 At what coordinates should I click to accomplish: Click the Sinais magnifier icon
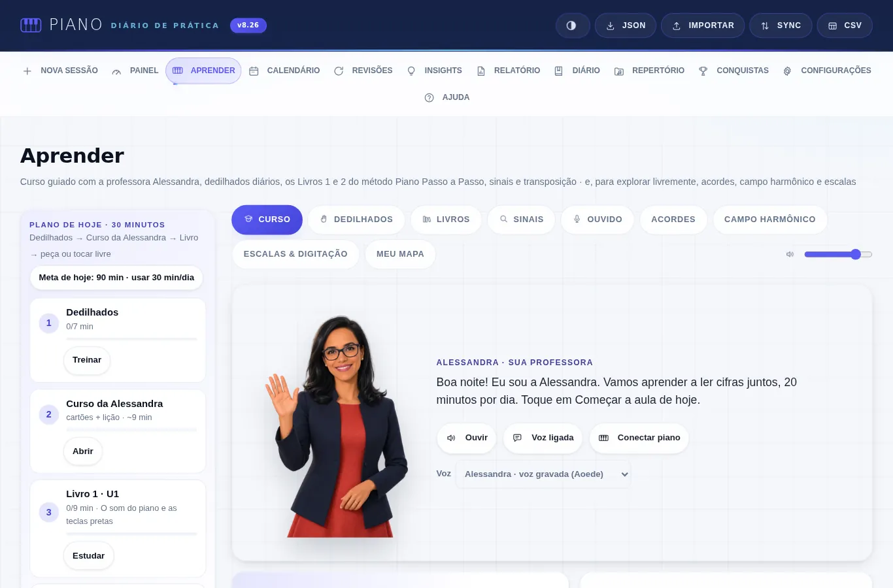[504, 220]
